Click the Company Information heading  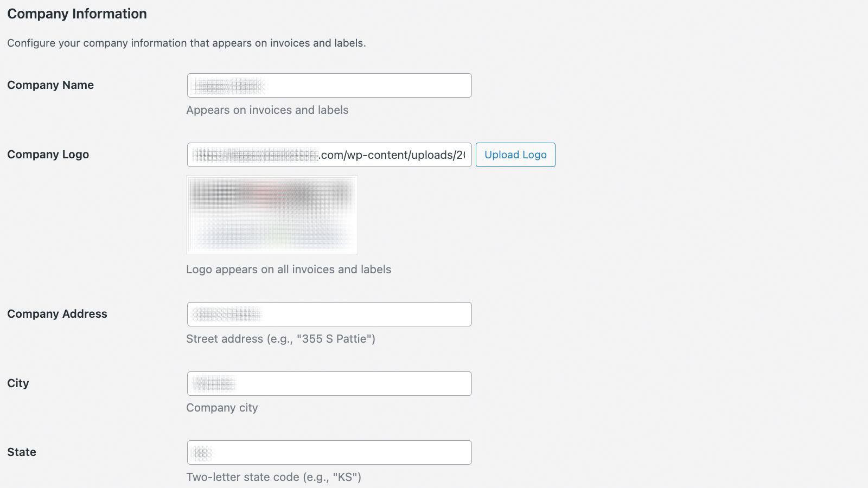tap(76, 14)
